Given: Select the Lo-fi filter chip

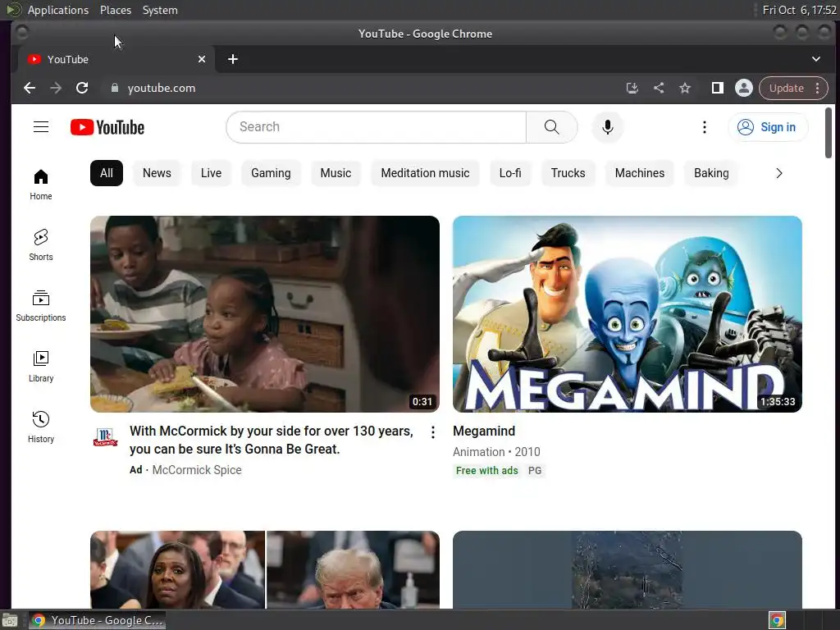Looking at the screenshot, I should coord(510,173).
